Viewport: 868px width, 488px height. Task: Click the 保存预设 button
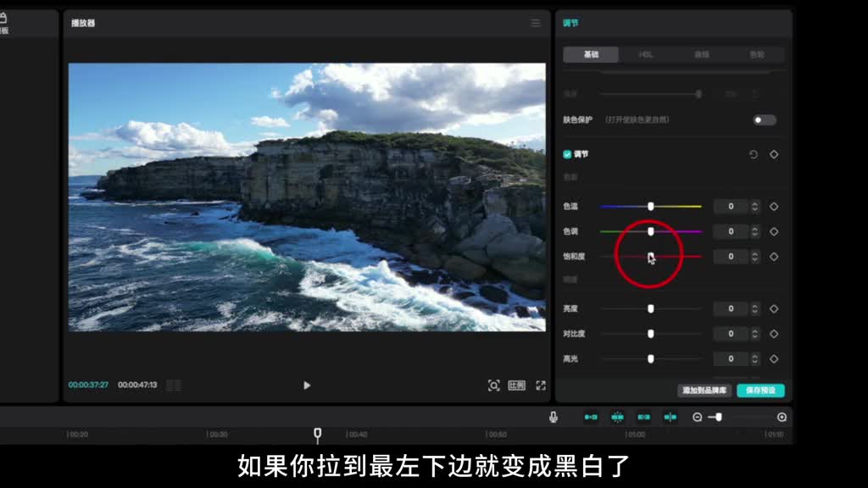(760, 391)
